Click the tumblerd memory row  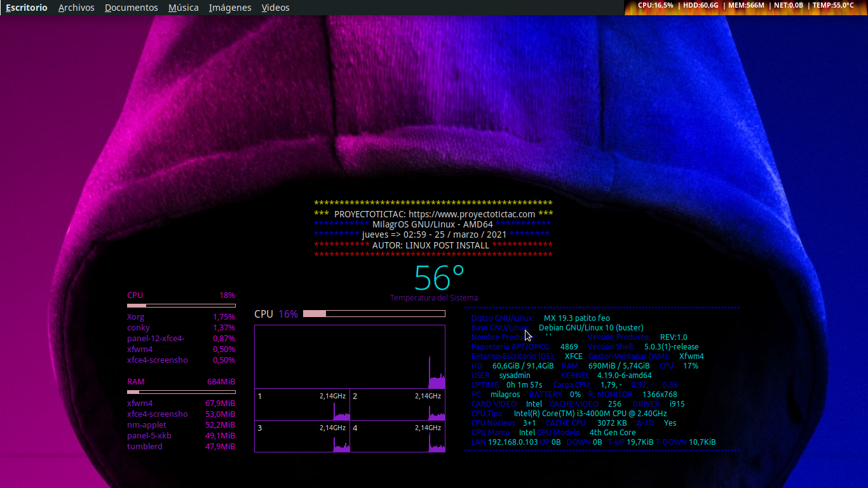click(x=181, y=447)
